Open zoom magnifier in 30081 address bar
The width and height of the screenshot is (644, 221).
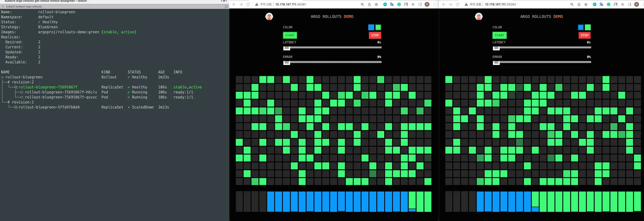point(362,4)
